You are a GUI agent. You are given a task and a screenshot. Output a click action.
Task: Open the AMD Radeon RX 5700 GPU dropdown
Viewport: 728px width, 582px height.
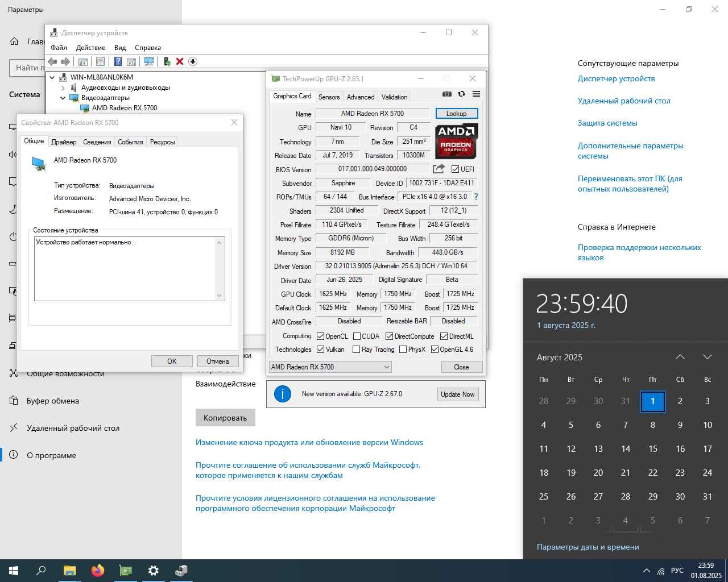[330, 367]
